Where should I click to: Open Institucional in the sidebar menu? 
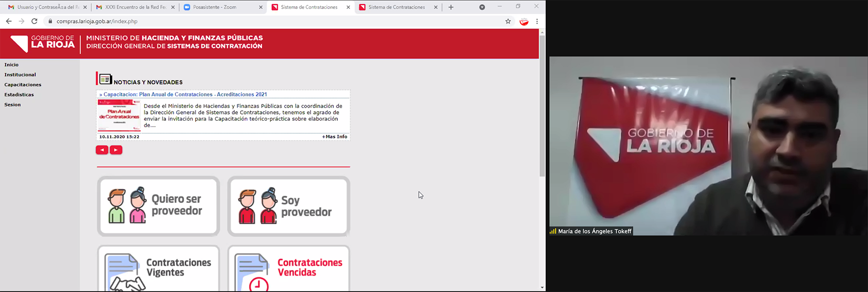coord(20,75)
